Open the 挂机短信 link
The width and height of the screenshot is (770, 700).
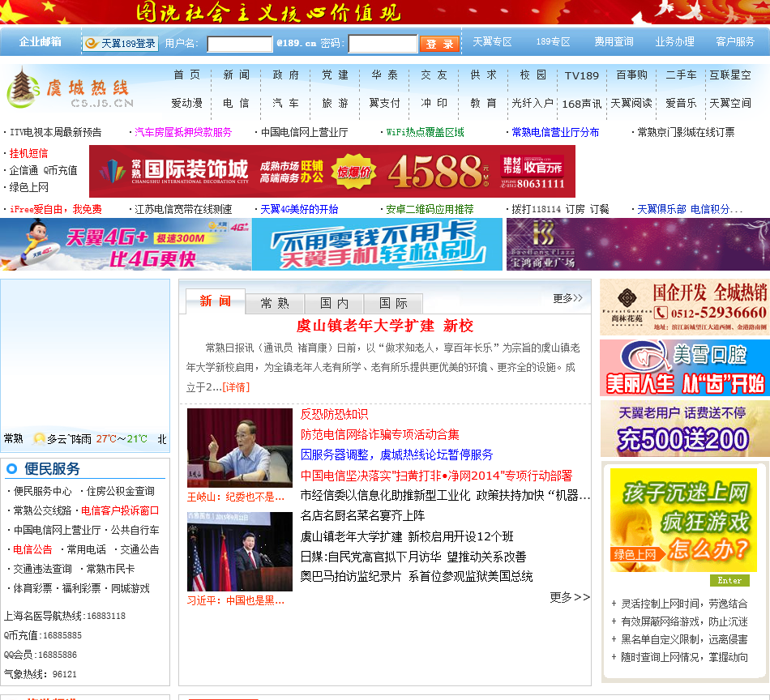[28, 154]
